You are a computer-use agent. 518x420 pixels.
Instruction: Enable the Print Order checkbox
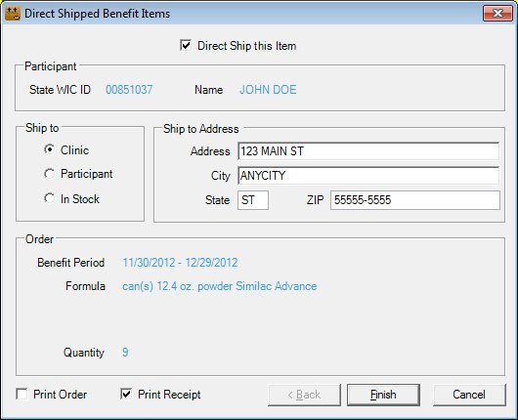(x=22, y=394)
